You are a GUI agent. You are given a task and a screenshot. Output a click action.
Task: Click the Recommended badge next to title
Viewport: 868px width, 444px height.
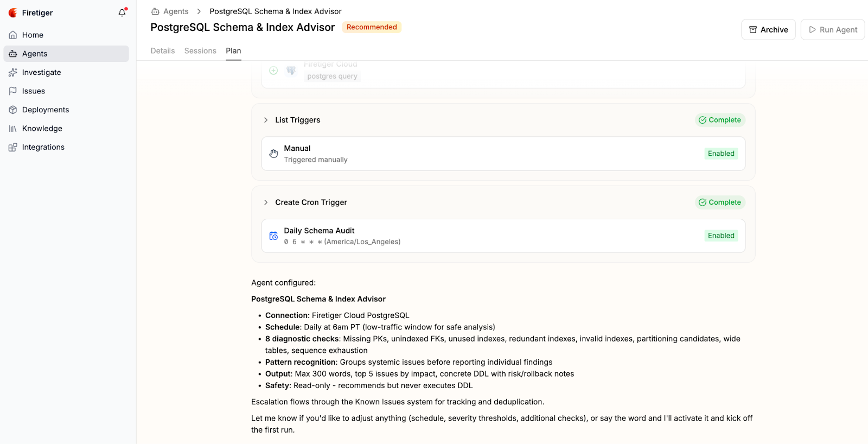click(372, 27)
